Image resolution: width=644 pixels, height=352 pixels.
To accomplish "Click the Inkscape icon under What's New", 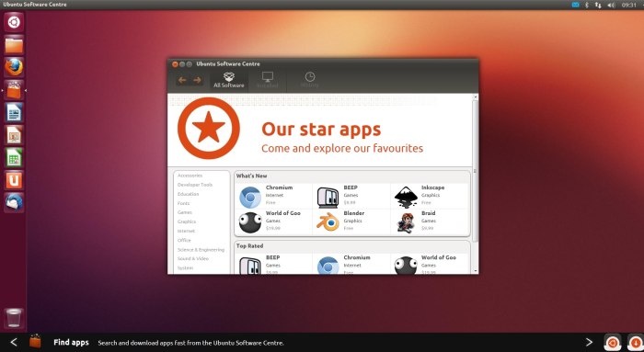I will 406,198.
